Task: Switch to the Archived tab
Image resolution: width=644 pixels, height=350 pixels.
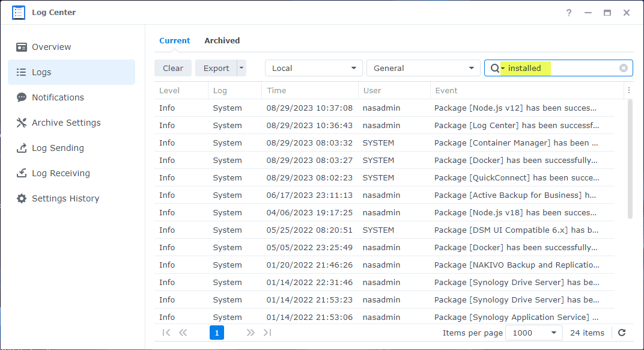Action: tap(222, 41)
